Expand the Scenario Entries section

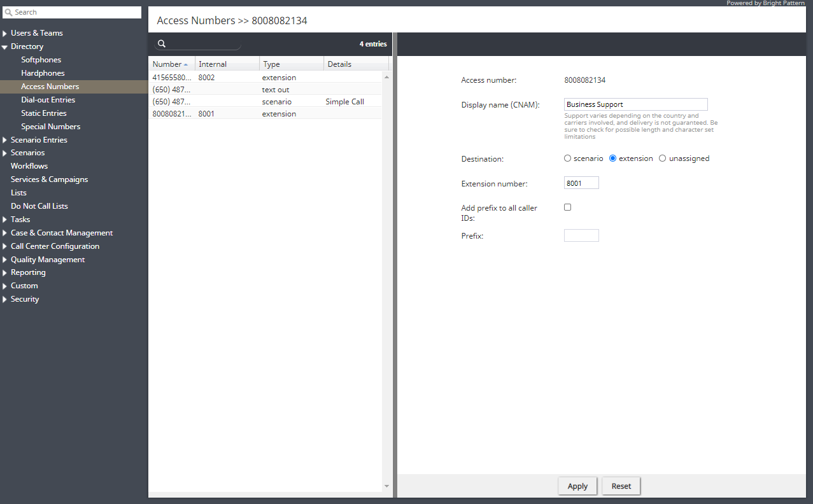5,140
